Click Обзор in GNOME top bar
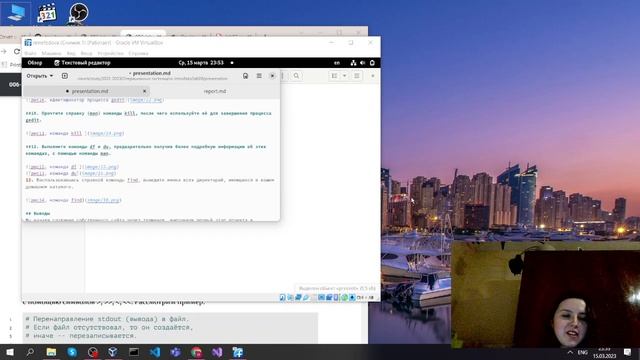640x360 pixels. (x=35, y=63)
